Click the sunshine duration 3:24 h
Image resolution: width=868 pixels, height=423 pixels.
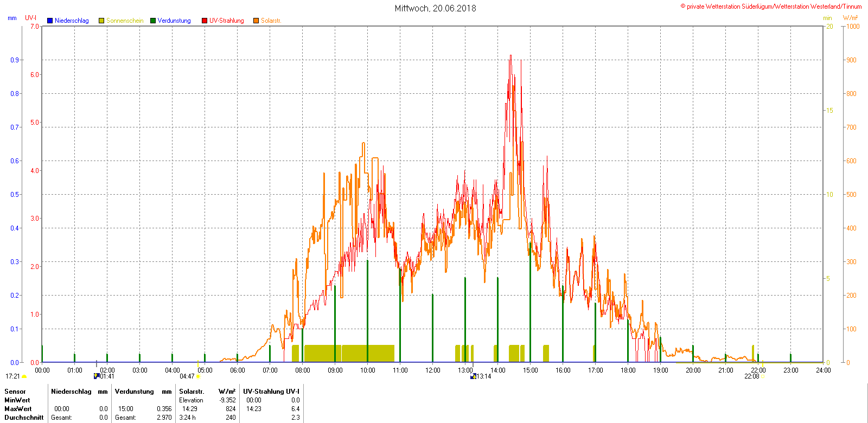click(188, 418)
